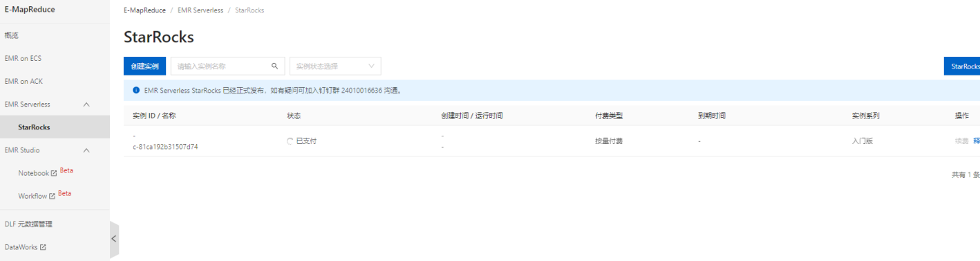This screenshot has width=980, height=261.
Task: Click the 释放 action link
Action: 977,141
